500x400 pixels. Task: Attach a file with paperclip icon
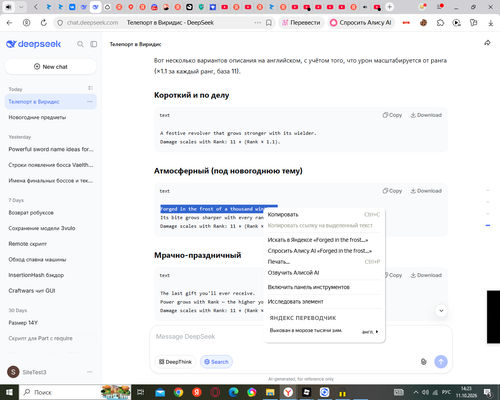pyautogui.click(x=423, y=362)
